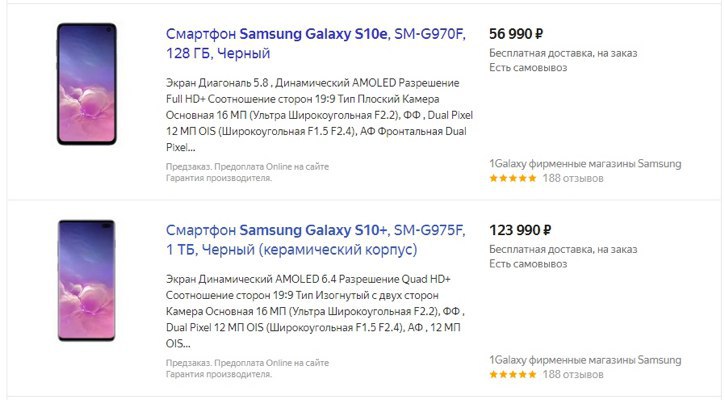Screen dimensions: 725x400
Task: Open the Samsung Galaxy S10e product image
Action: click(x=87, y=84)
